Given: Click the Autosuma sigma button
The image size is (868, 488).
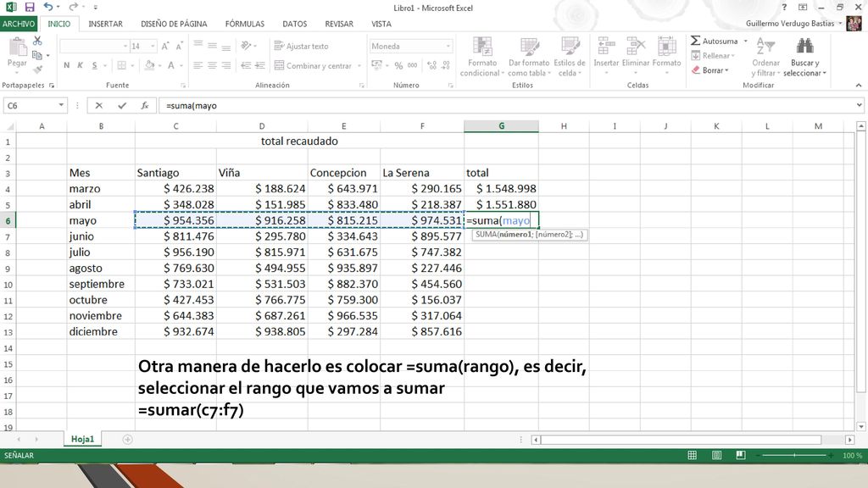Looking at the screenshot, I should [x=714, y=41].
